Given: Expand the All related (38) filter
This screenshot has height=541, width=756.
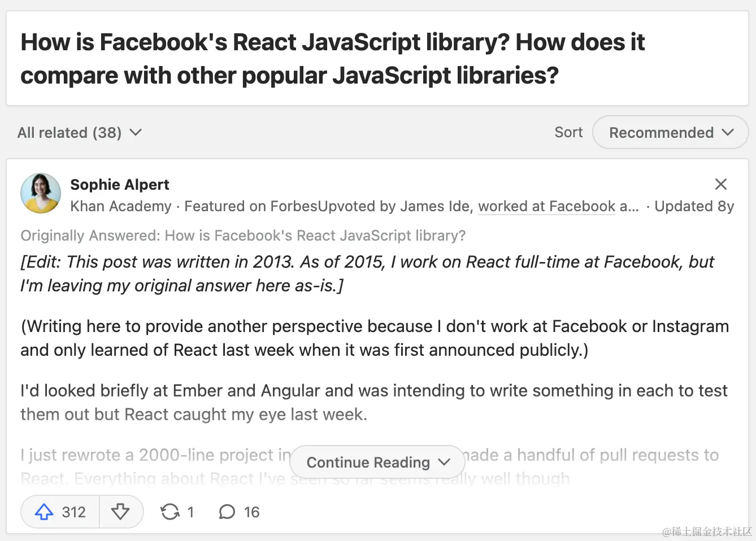Looking at the screenshot, I should pyautogui.click(x=79, y=133).
